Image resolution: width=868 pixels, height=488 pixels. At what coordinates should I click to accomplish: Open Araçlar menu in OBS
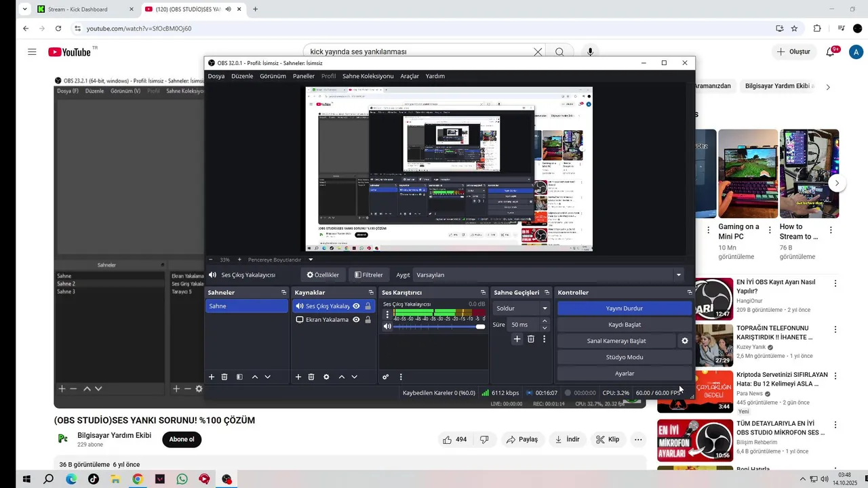pos(410,76)
